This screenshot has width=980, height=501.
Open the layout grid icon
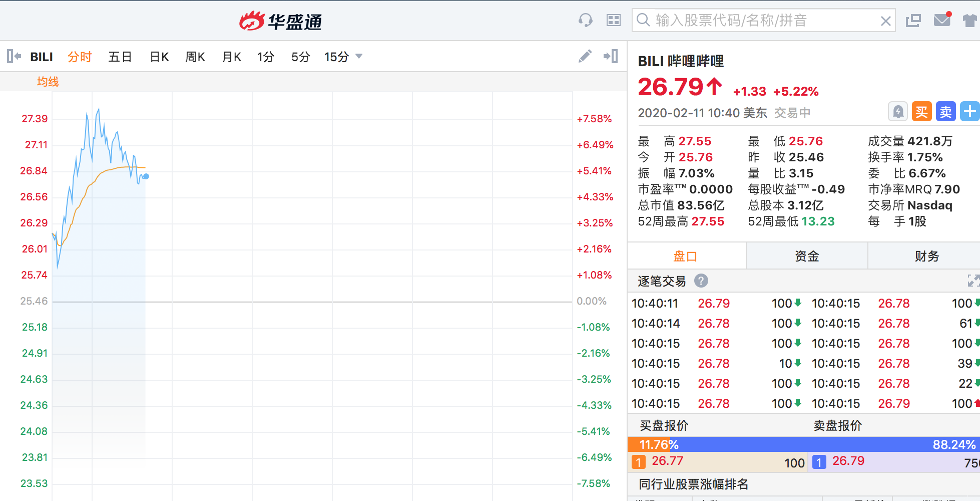(x=613, y=21)
